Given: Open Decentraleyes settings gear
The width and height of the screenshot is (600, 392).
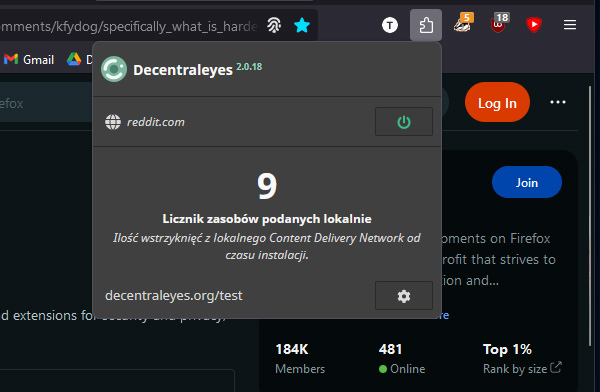Looking at the screenshot, I should [x=404, y=296].
